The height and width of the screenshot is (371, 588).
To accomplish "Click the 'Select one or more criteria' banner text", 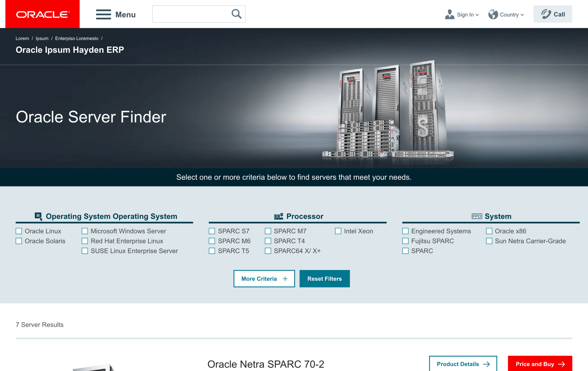I will coord(294,177).
